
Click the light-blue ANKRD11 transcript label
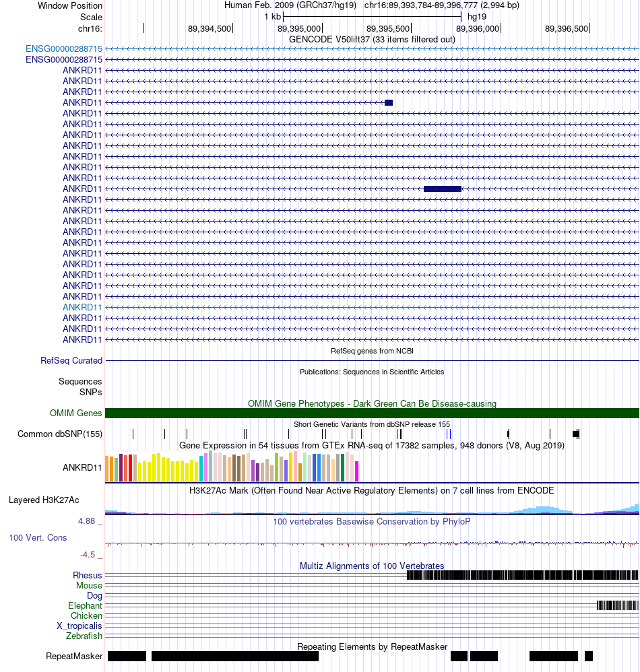point(82,307)
